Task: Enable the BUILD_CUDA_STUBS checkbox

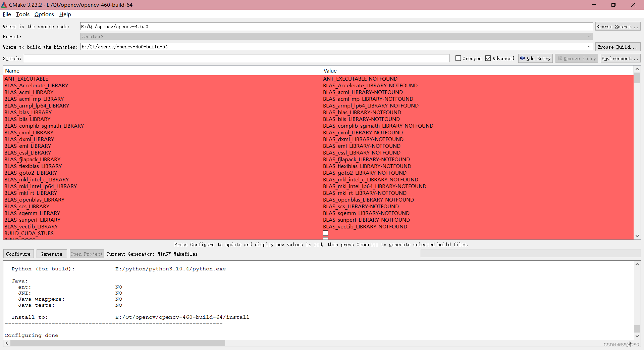Action: click(x=326, y=233)
